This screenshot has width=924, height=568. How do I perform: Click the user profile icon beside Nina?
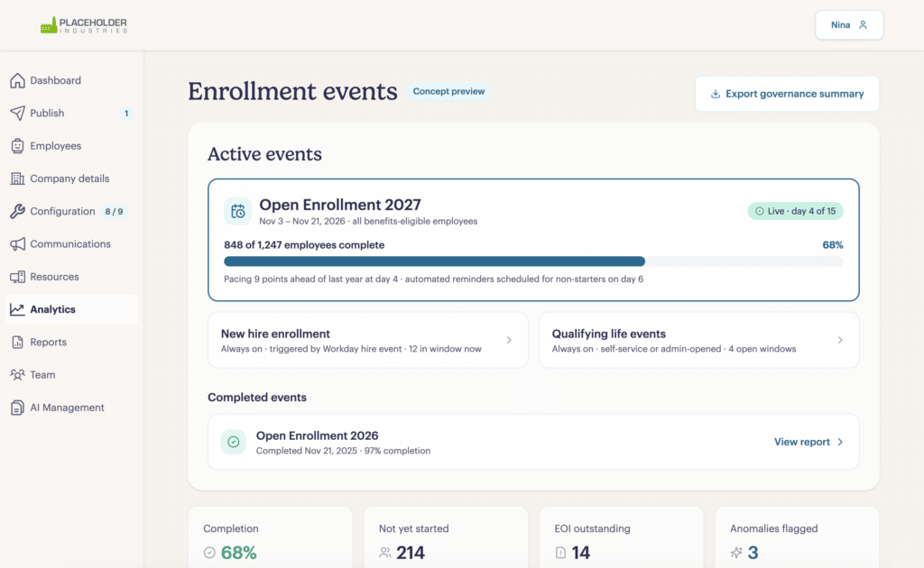(x=863, y=24)
